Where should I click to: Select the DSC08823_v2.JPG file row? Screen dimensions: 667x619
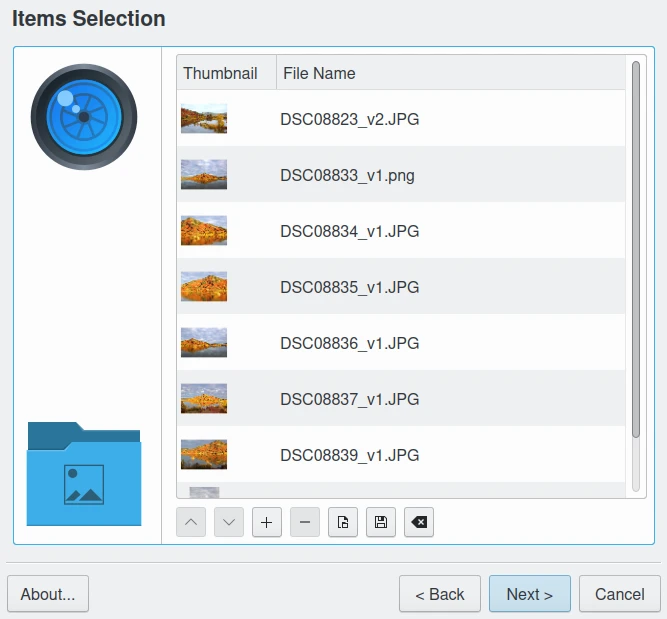[x=349, y=119]
